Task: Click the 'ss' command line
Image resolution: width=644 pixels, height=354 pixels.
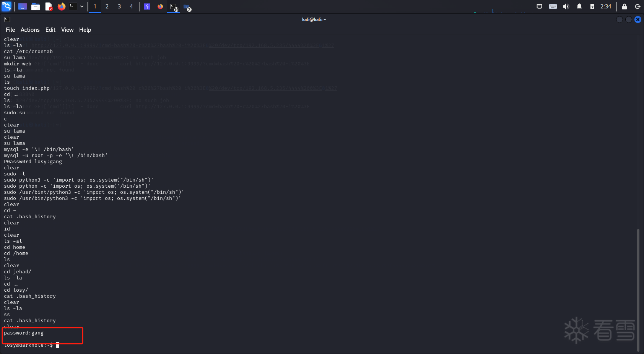Action: coord(7,315)
